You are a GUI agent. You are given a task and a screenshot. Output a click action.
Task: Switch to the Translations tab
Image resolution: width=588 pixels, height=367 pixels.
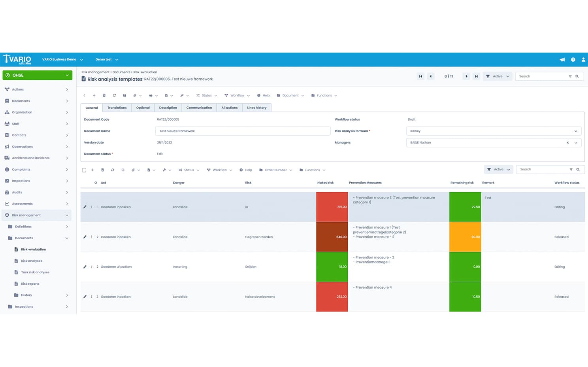(117, 108)
